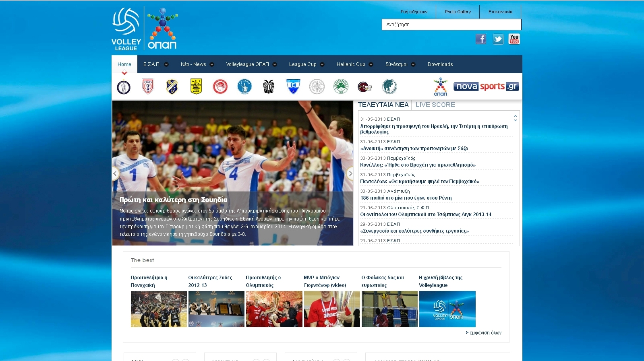This screenshot has height=361, width=644.
Task: Open 'Πρωταθλητής ο Ολυμπιακός' title link
Action: point(263,281)
